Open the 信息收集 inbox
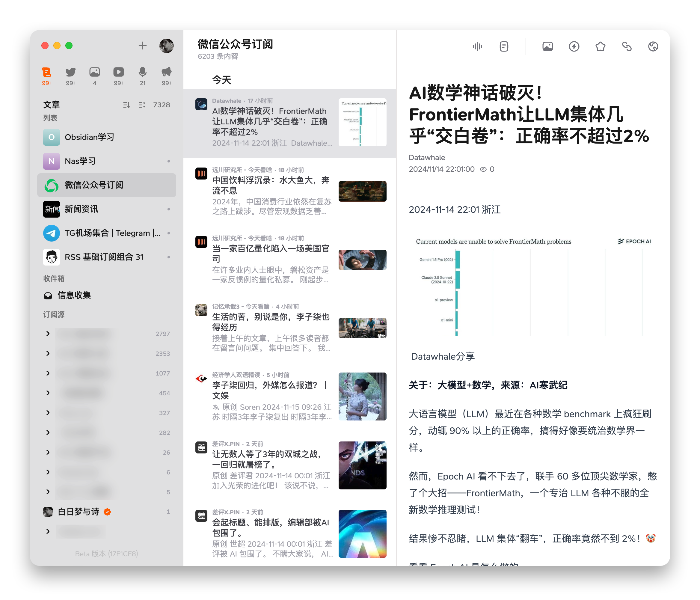 point(106,295)
